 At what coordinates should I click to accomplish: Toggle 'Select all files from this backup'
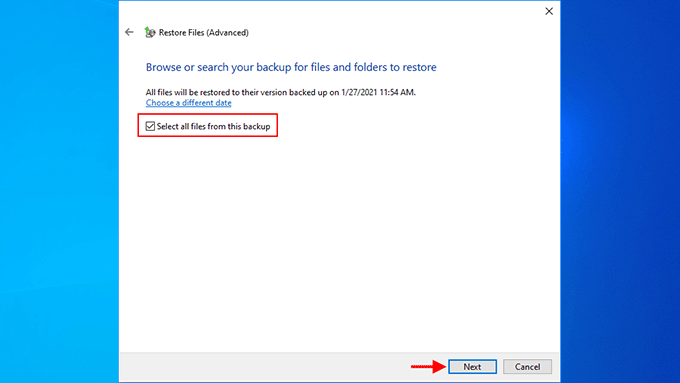150,126
